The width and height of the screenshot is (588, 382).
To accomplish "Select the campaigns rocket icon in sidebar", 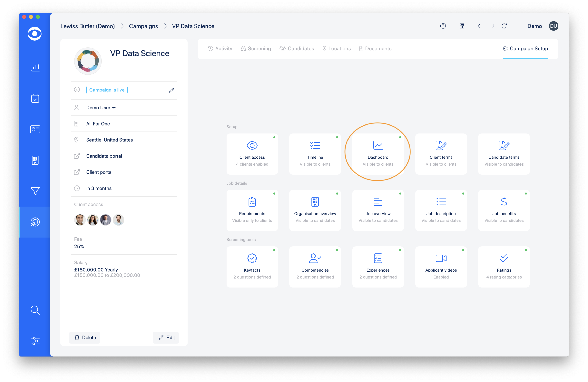I will coord(35,222).
